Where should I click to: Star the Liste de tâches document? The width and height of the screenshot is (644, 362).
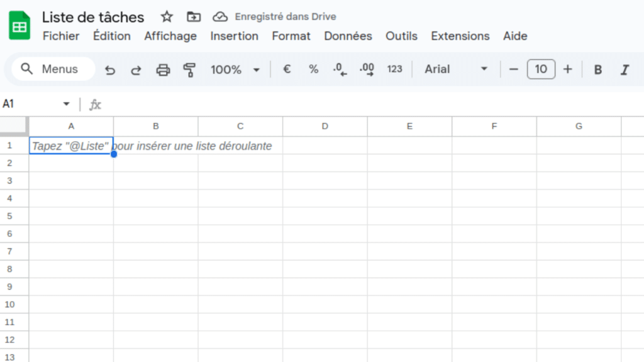(x=166, y=17)
